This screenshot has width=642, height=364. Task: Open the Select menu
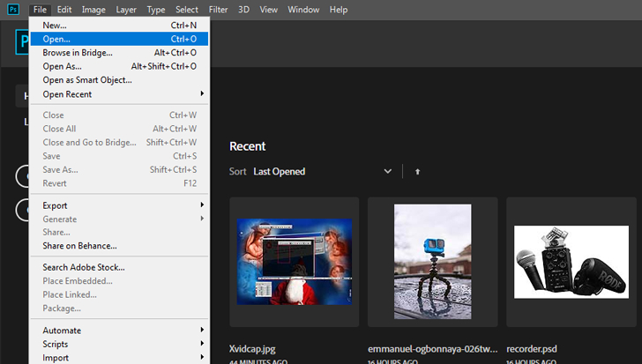(187, 10)
